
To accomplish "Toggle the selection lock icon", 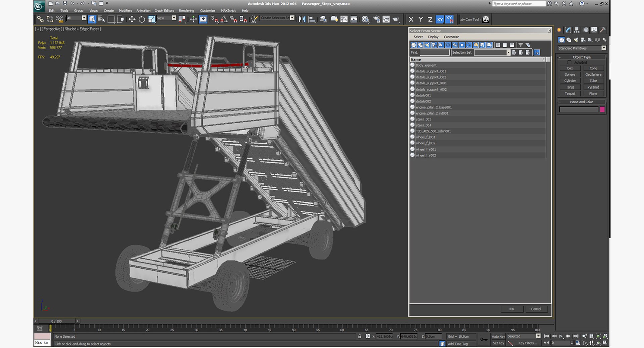I will click(360, 336).
